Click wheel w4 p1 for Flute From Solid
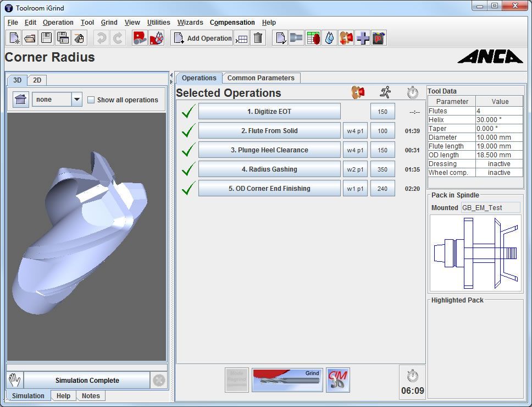This screenshot has height=407, width=532. pos(355,131)
